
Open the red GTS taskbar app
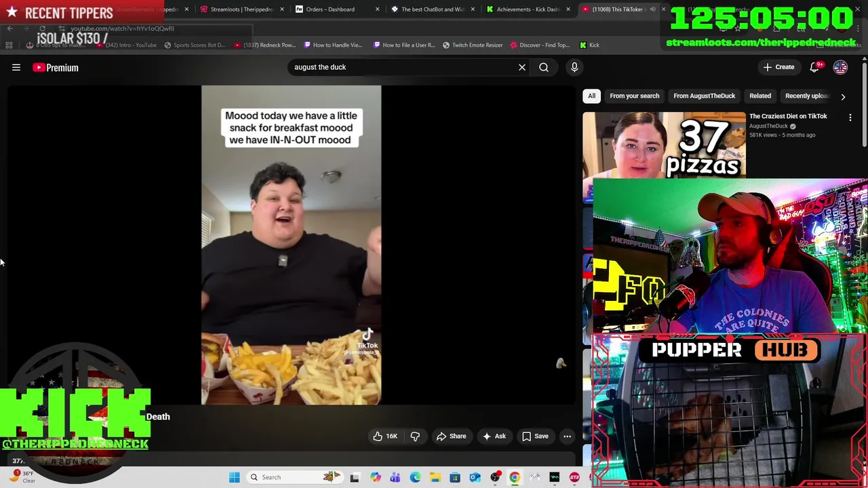(574, 477)
